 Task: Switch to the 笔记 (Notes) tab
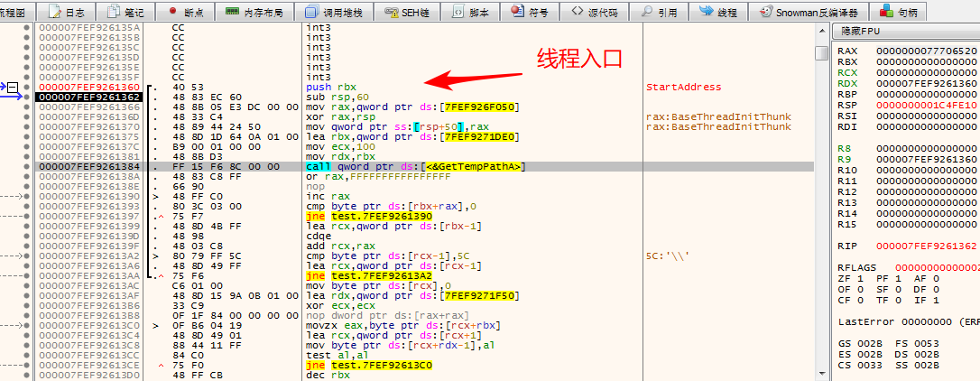point(125,13)
